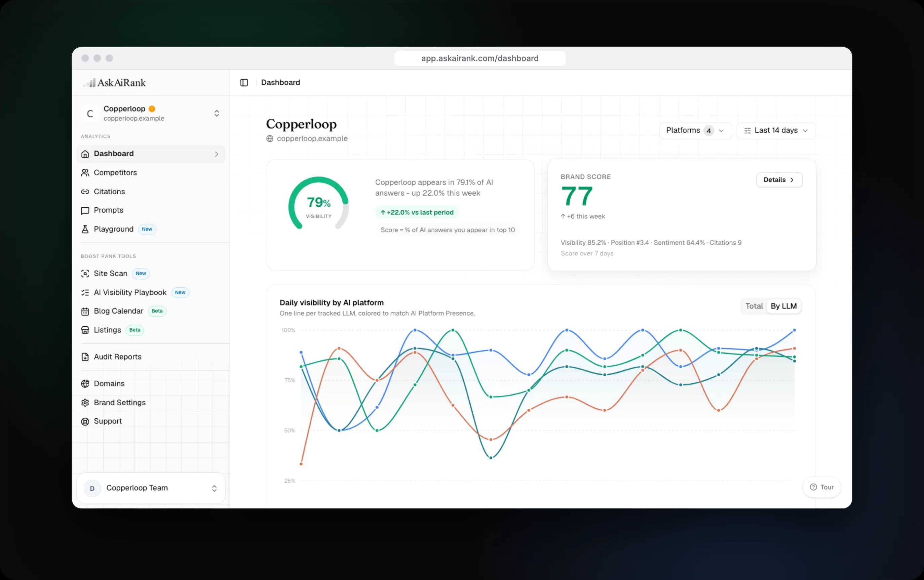Start the Tour
Screen dimensions: 924x580
[x=821, y=487]
